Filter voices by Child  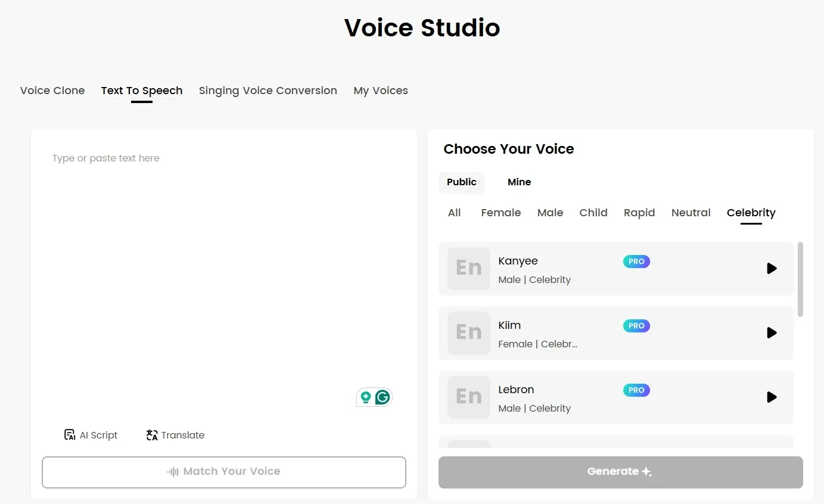pyautogui.click(x=593, y=213)
